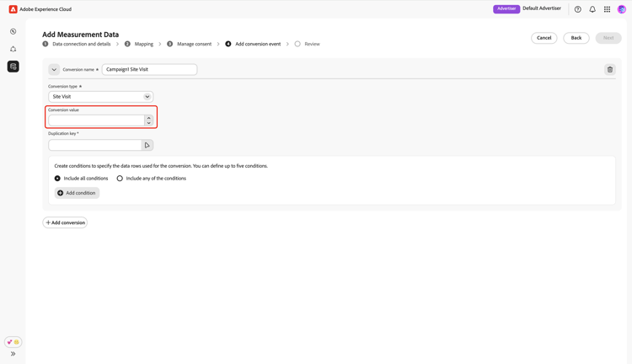Open the second sidebar audience icon
The image size is (632, 364).
click(13, 49)
